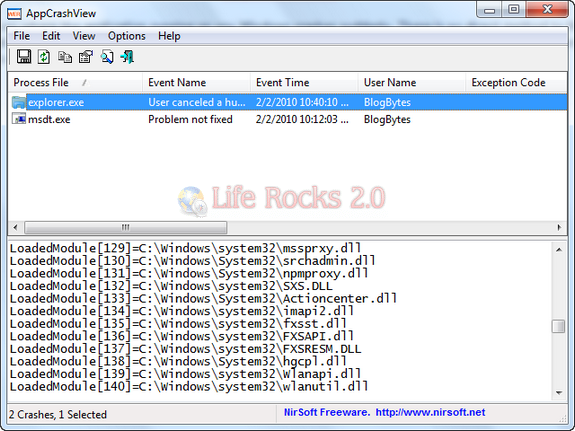This screenshot has width=575, height=431.
Task: Click the horizontal scrollbar thumb
Action: (126, 227)
